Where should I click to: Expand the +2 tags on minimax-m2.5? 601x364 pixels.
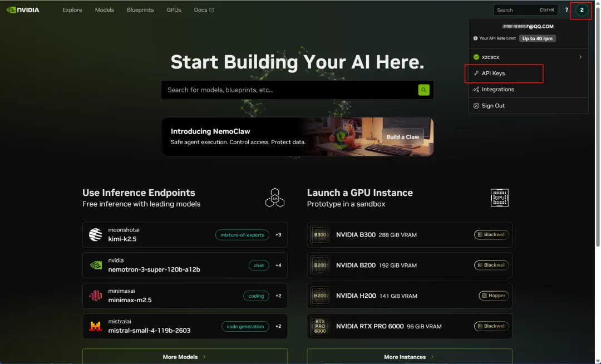pos(278,296)
